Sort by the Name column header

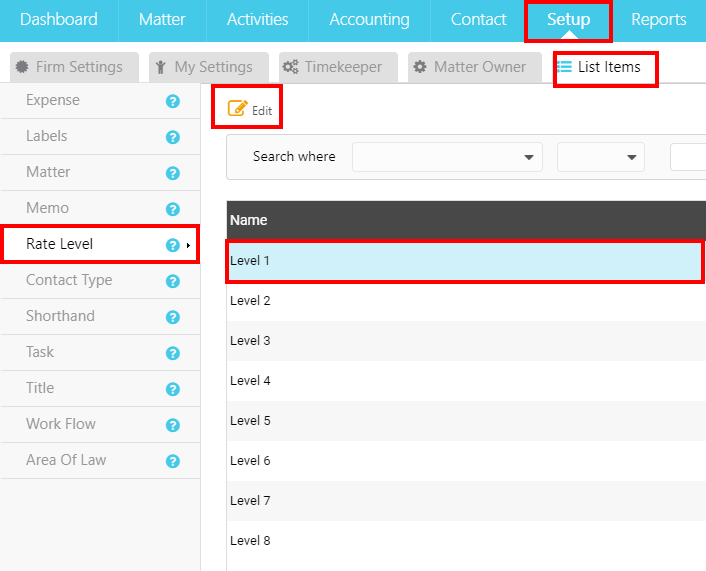click(x=249, y=220)
